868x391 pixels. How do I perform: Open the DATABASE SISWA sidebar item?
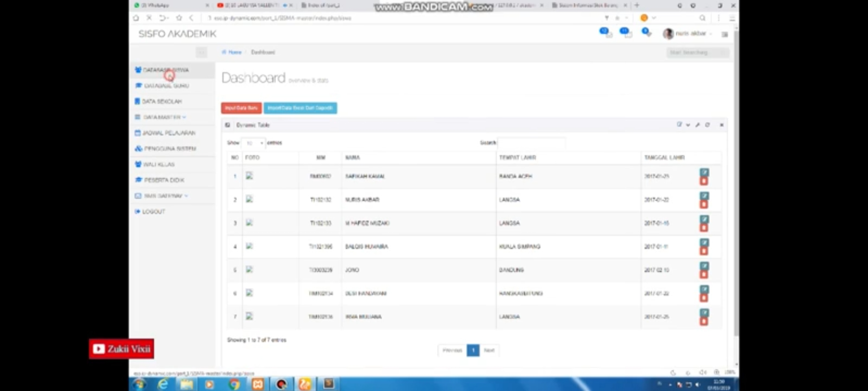pos(166,70)
